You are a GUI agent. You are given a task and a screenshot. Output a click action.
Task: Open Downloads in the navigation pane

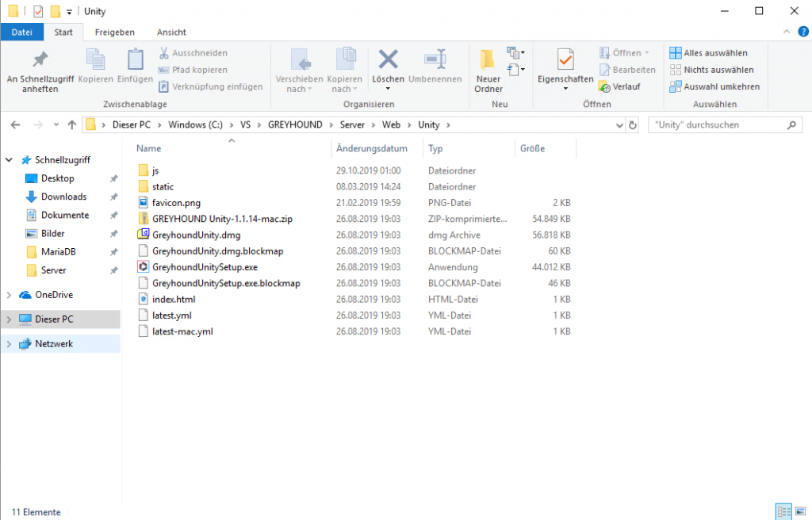coord(63,197)
